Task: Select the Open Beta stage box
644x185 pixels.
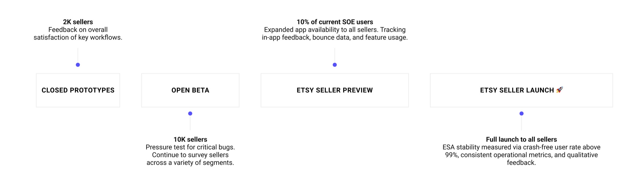Action: click(x=190, y=90)
